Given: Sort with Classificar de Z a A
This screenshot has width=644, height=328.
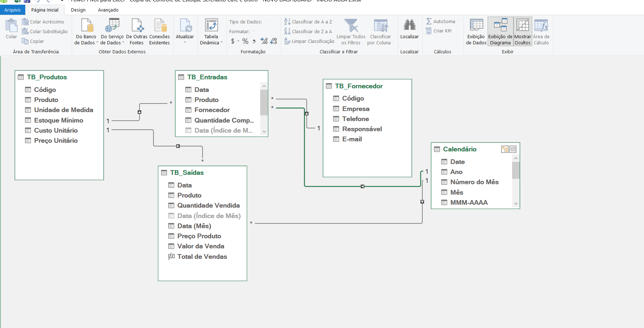Looking at the screenshot, I should [x=308, y=31].
